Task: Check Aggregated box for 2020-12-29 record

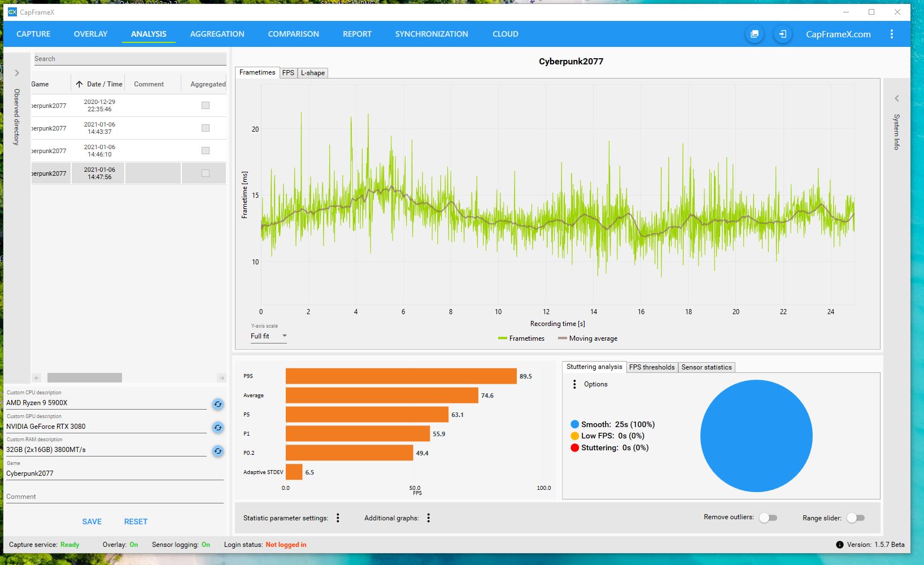Action: point(206,106)
